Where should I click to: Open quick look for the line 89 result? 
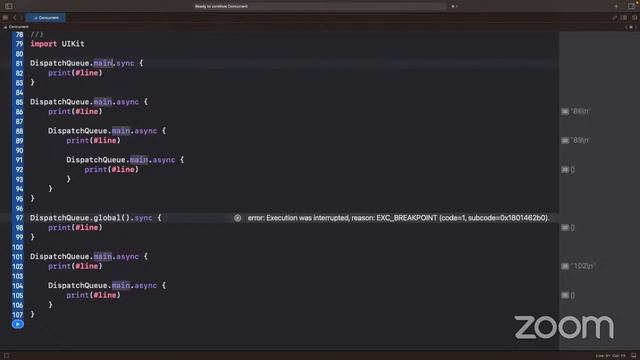[x=565, y=140]
